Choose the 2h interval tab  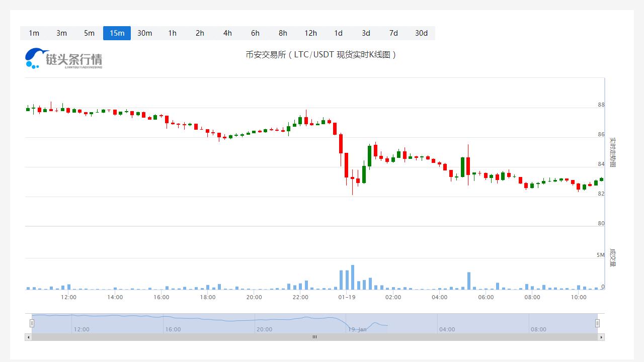pos(200,33)
